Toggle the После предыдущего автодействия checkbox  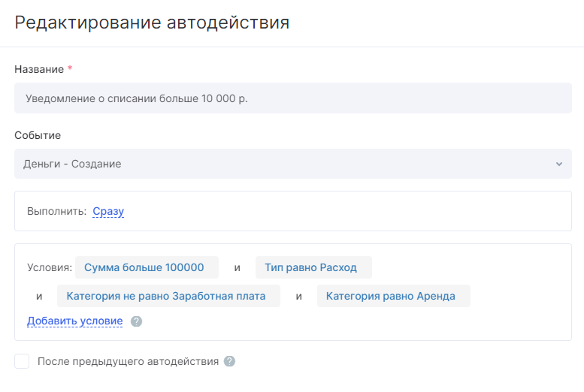coord(22,361)
